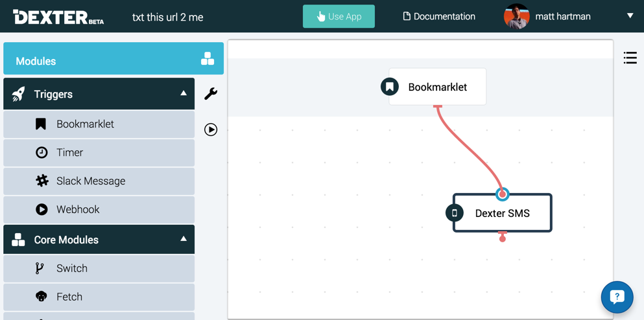Click the Triggers rocket icon
644x320 pixels.
coord(18,94)
